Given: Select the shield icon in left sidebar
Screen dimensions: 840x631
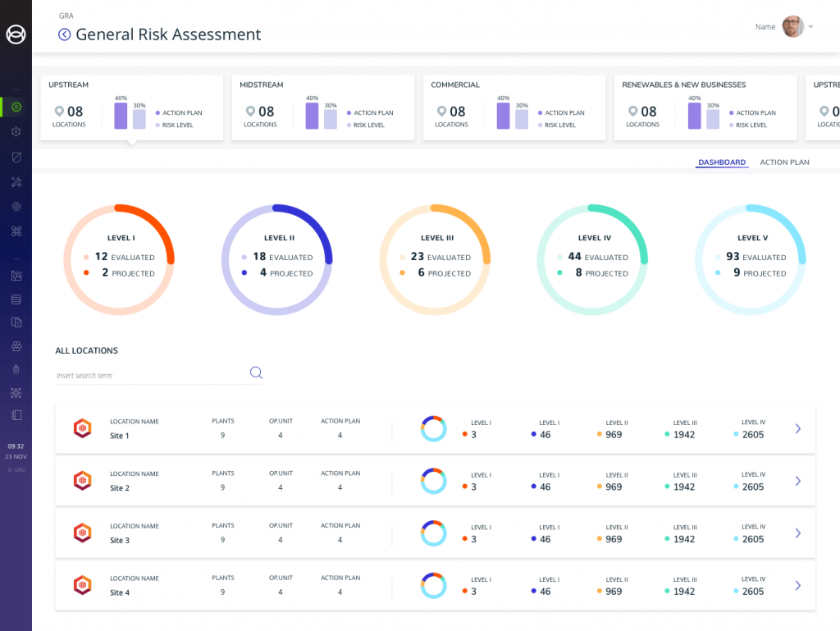Looking at the screenshot, I should click(16, 157).
